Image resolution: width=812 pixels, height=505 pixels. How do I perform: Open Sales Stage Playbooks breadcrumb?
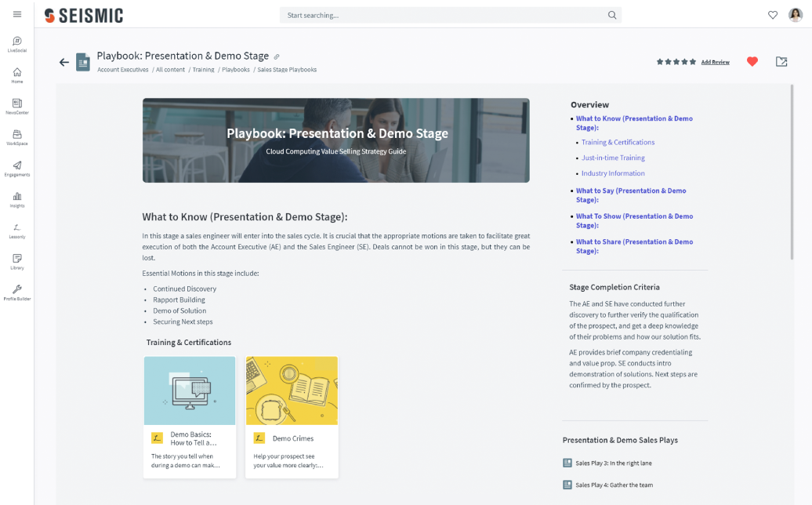[x=287, y=70]
